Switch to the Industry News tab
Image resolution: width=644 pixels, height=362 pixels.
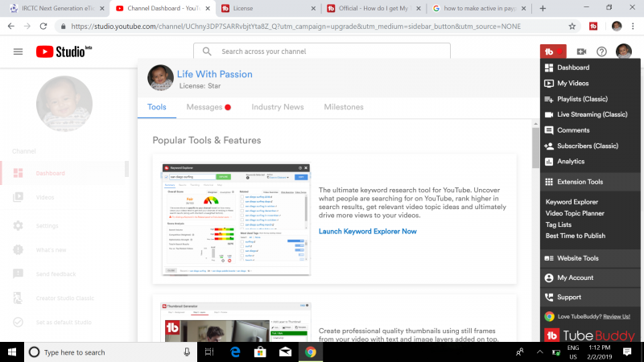(277, 107)
